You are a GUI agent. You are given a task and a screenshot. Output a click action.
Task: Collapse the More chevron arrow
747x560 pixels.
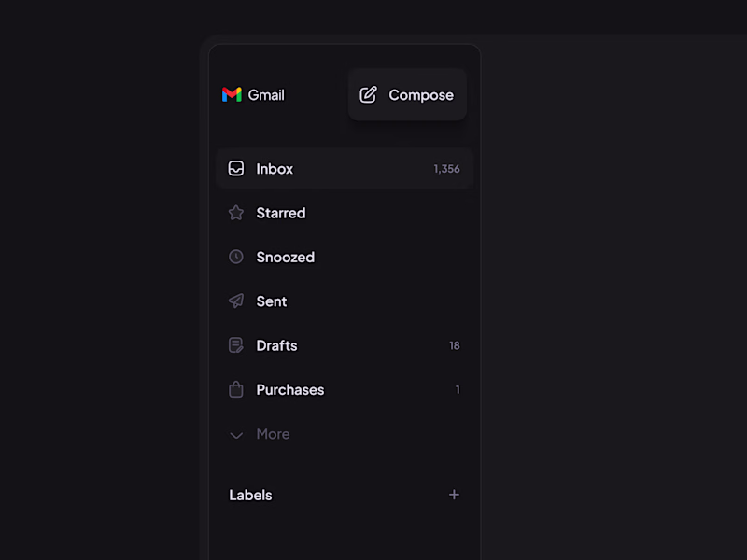(x=236, y=434)
